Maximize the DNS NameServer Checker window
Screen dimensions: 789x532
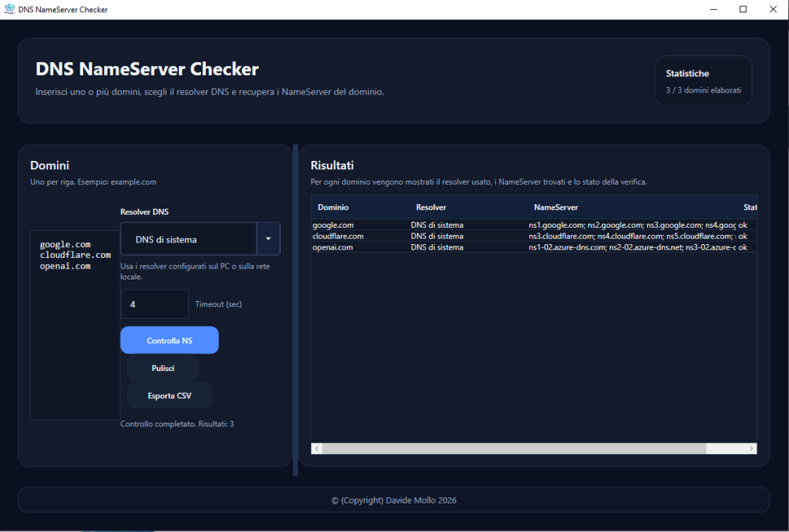tap(743, 9)
